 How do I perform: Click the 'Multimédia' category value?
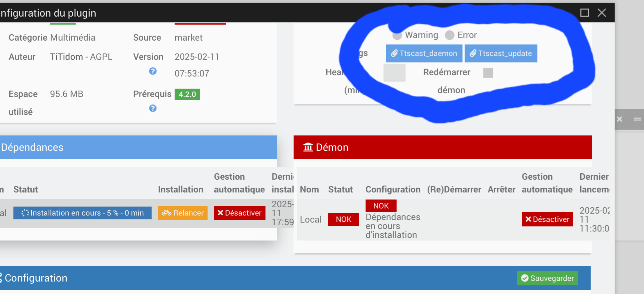[x=73, y=38]
